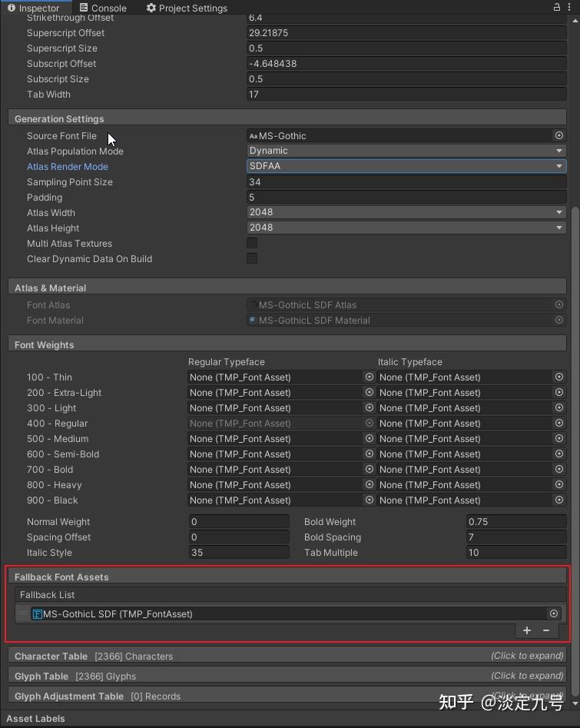Enable Clear Dynamic Data On Build

pos(252,258)
